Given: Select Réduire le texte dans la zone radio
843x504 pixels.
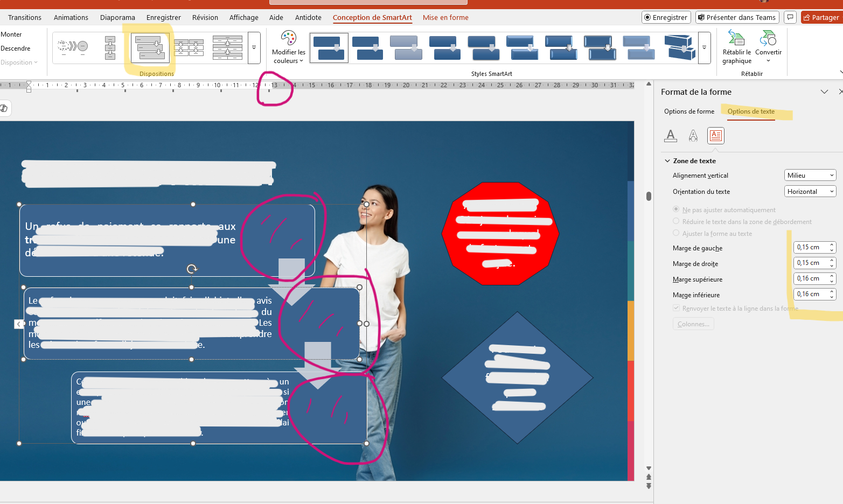Looking at the screenshot, I should coord(676,221).
